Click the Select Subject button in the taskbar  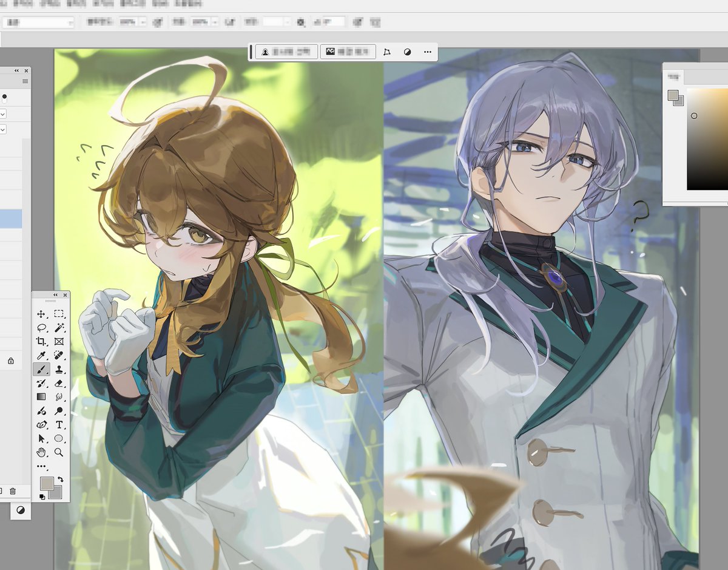tap(285, 52)
